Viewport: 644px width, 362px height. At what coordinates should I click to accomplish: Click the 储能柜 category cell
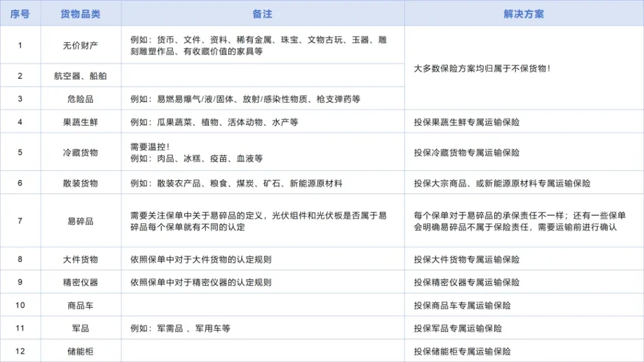pos(80,351)
